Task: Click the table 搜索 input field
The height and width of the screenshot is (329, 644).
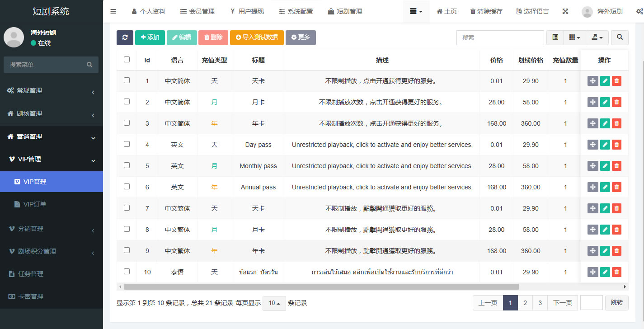Action: click(x=500, y=38)
